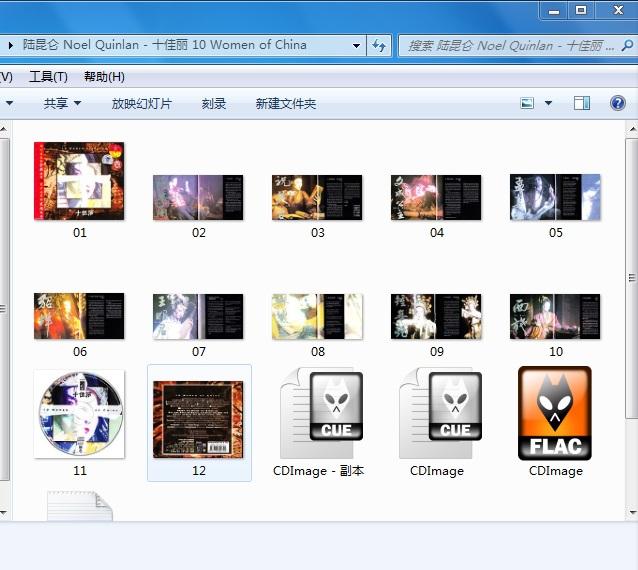
Task: Click the navigation pane scrollbar down arrow
Action: (x=4, y=513)
